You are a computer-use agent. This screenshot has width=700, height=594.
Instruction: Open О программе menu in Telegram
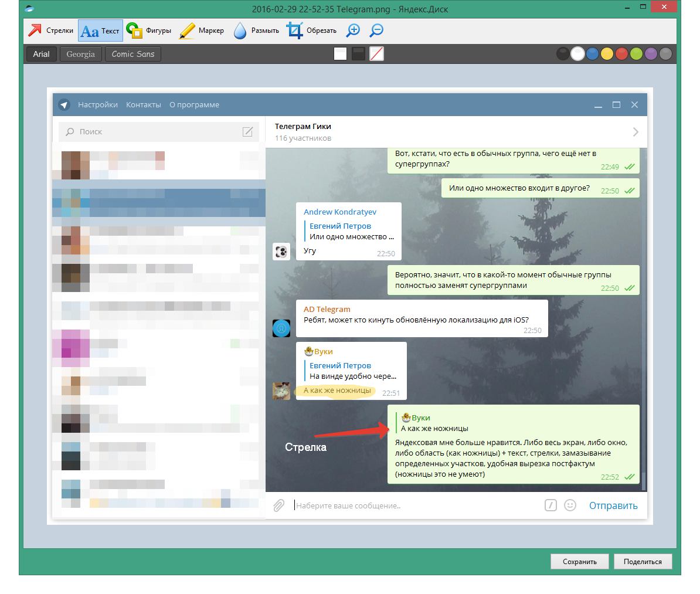(194, 104)
